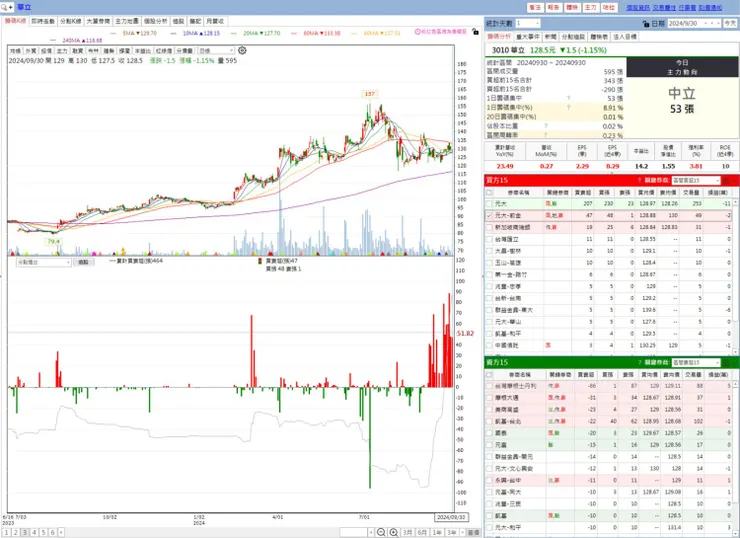Click the 5MA legend entry
The width and height of the screenshot is (740, 538).
[135, 34]
